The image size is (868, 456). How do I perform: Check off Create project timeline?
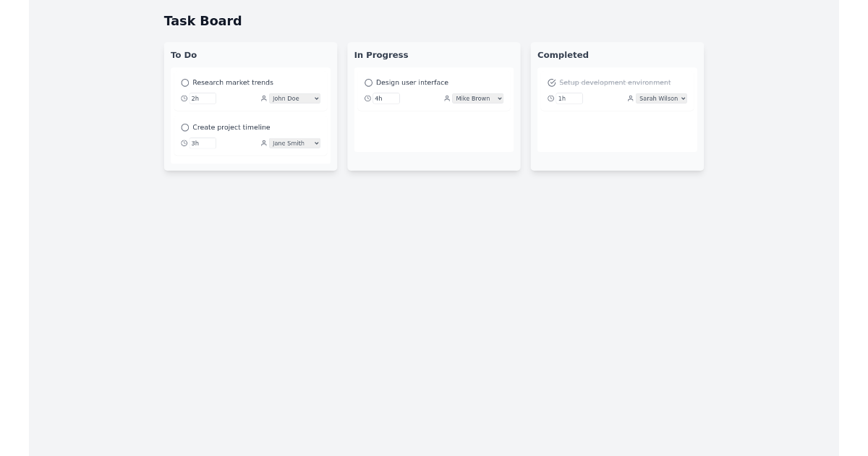185,127
